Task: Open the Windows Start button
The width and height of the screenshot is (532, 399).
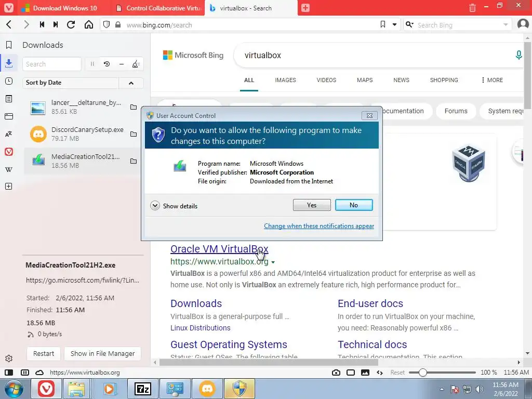Action: (x=14, y=389)
